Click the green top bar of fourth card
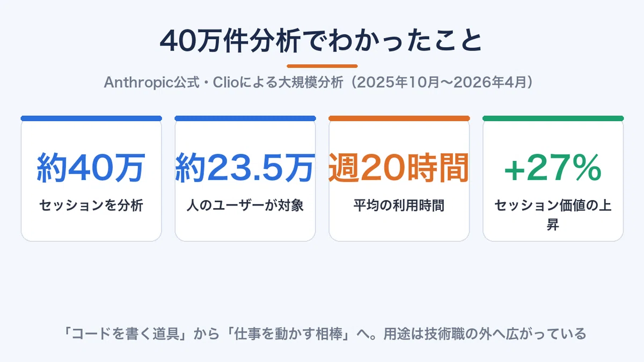 click(x=553, y=118)
